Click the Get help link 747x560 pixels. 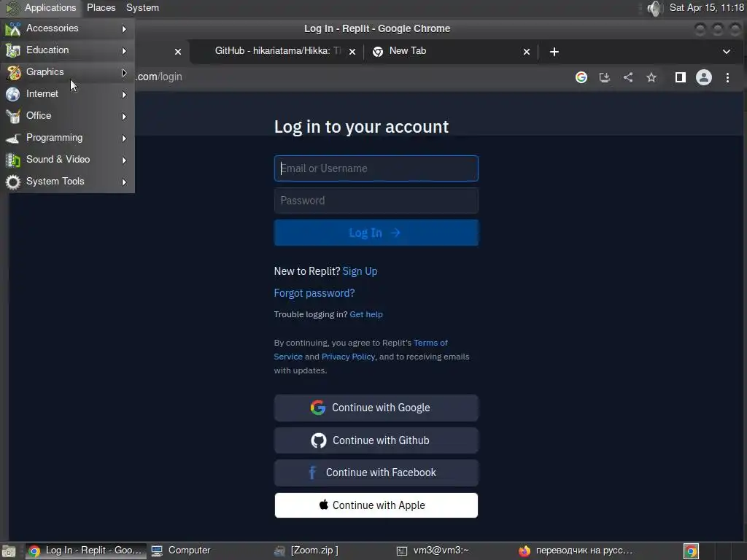pos(366,314)
